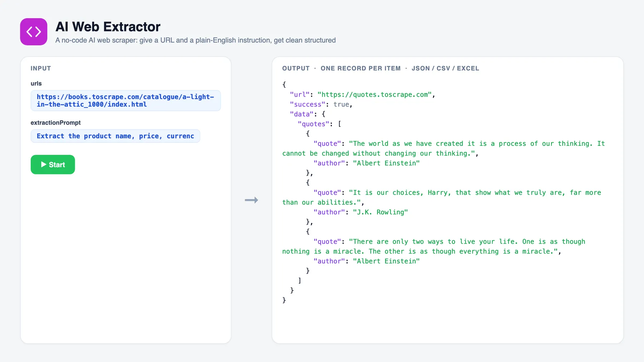Click the green Start button
This screenshot has height=362, width=644.
pos(53,164)
